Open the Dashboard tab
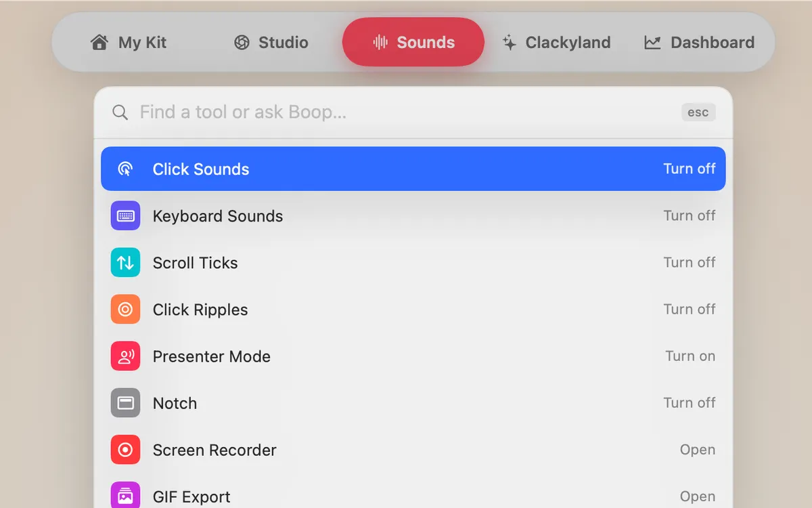This screenshot has width=812, height=508. coord(699,43)
